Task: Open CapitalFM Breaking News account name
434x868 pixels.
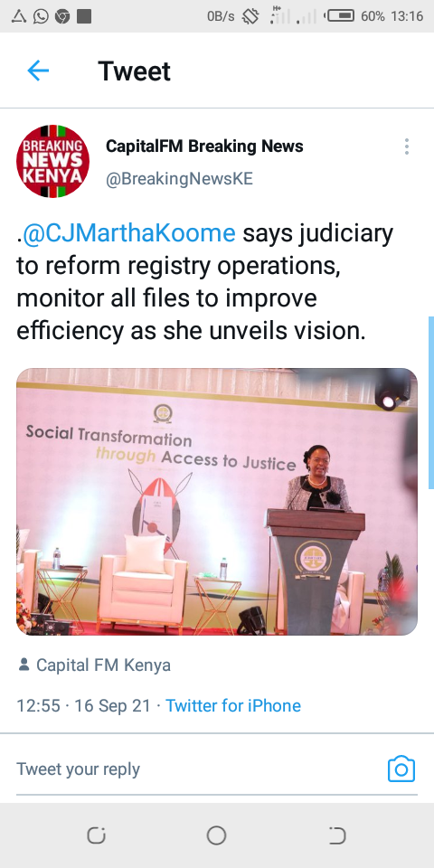Action: coord(204,146)
